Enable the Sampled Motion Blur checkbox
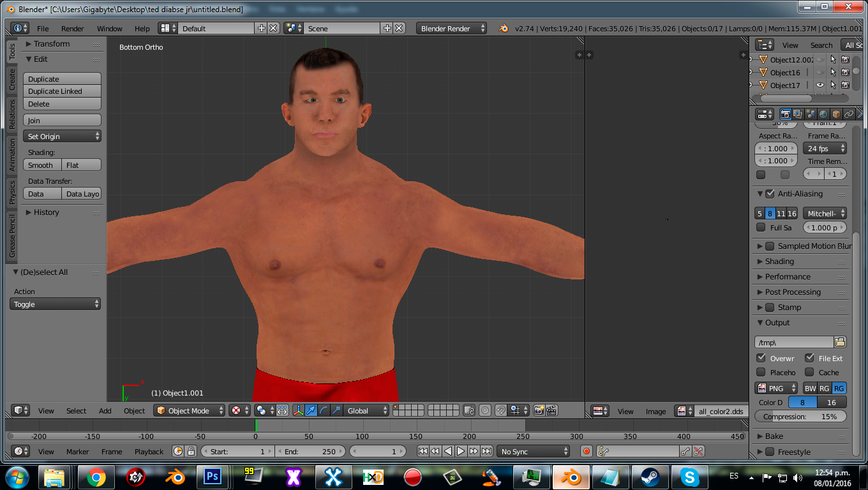Image resolution: width=868 pixels, height=490 pixels. tap(770, 246)
